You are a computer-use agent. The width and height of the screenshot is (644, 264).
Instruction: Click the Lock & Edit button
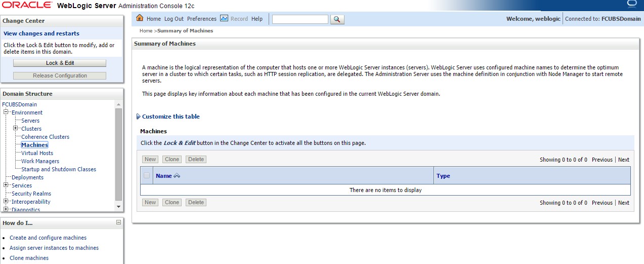(x=60, y=63)
